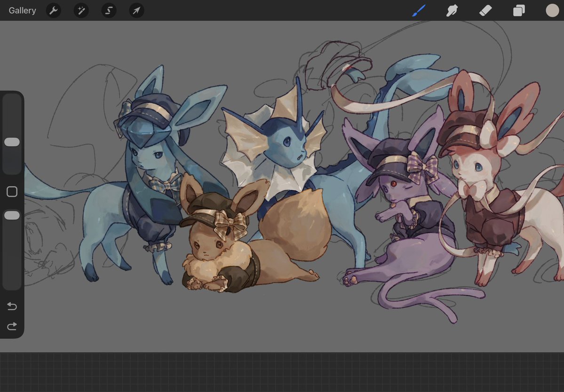Viewport: 564px width, 392px height.
Task: Click the brush opacity slider handle
Action: 12,215
